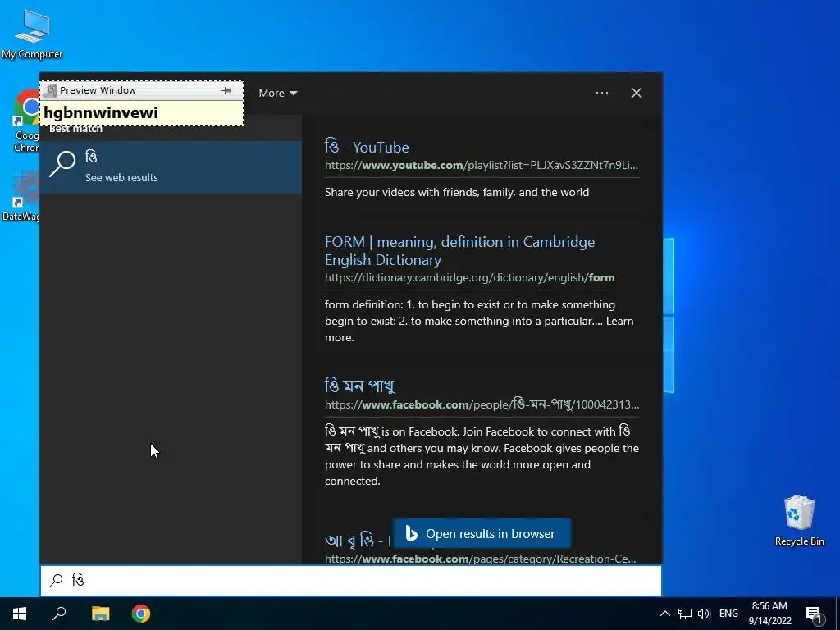This screenshot has height=630, width=840.
Task: Select the See web results best match
Action: point(171,167)
